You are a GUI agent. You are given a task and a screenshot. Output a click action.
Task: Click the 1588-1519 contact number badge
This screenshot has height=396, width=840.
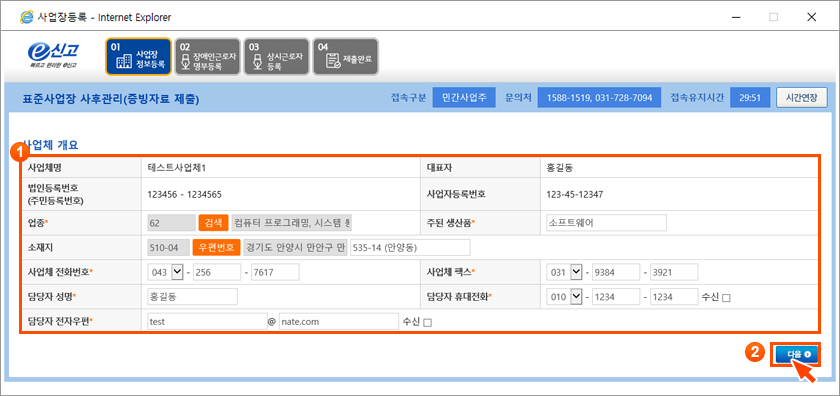point(598,98)
